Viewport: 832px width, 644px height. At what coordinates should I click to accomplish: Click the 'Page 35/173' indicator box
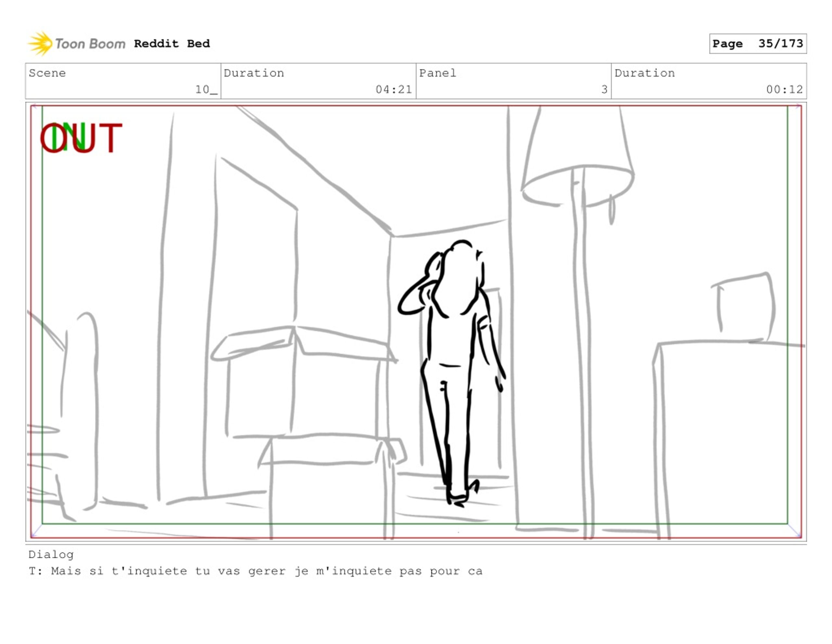click(758, 44)
